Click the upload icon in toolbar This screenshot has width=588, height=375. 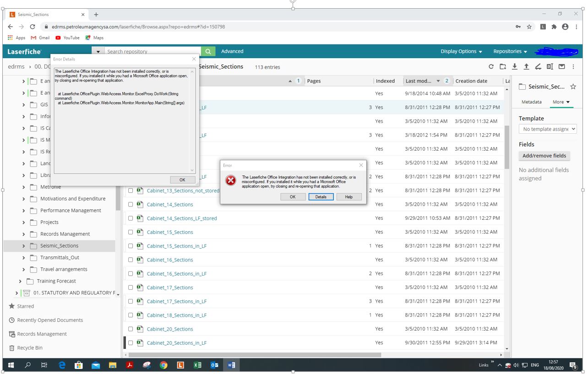point(526,67)
